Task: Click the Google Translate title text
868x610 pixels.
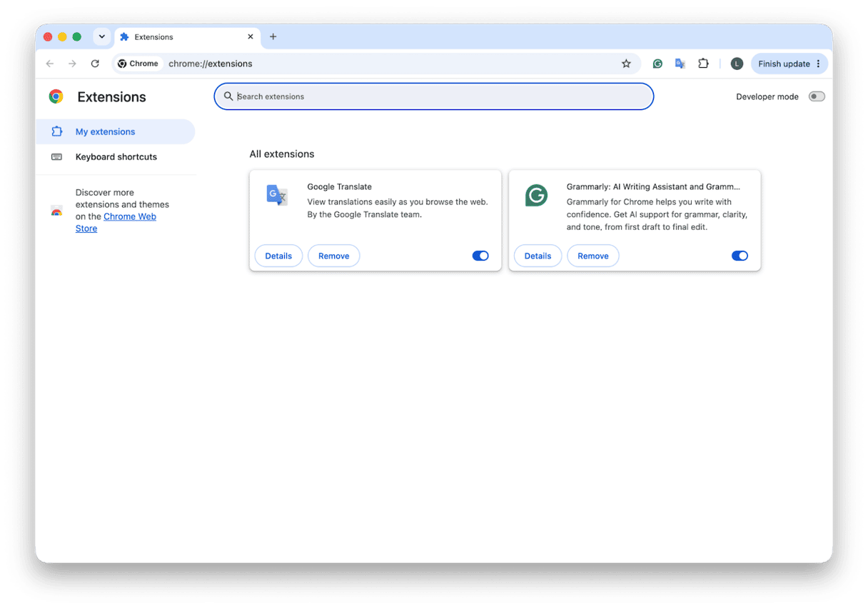Action: (339, 186)
